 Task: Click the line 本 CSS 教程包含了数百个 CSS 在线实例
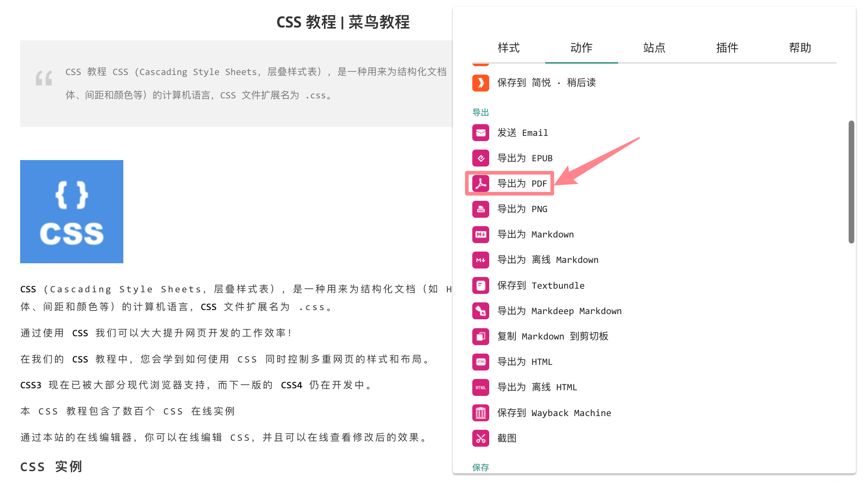pyautogui.click(x=128, y=411)
